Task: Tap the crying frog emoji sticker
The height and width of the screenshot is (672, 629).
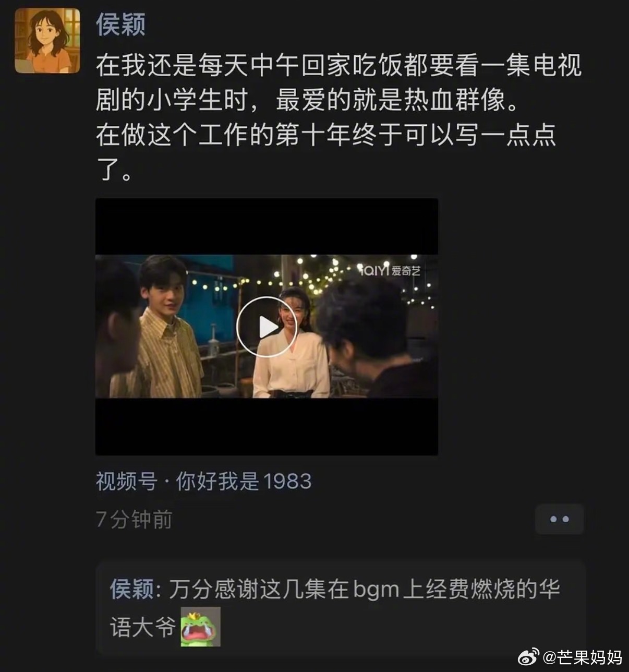Action: pyautogui.click(x=200, y=627)
